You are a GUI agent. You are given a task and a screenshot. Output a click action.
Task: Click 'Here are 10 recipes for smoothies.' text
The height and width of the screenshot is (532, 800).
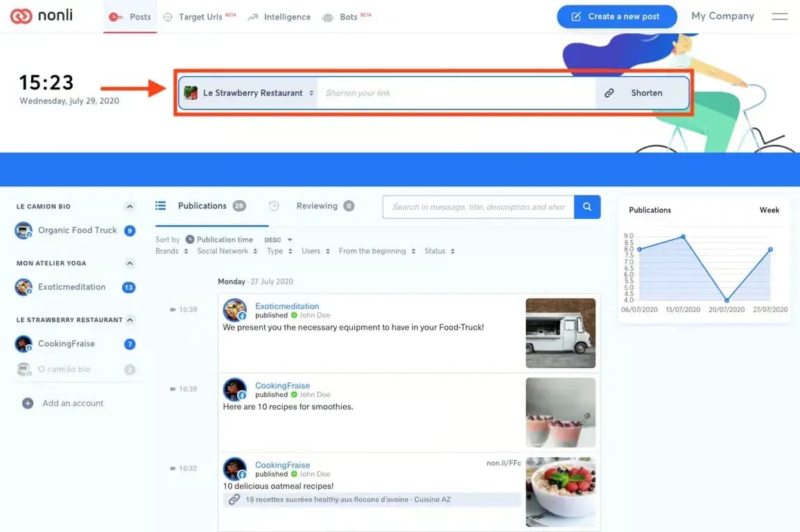pyautogui.click(x=288, y=407)
